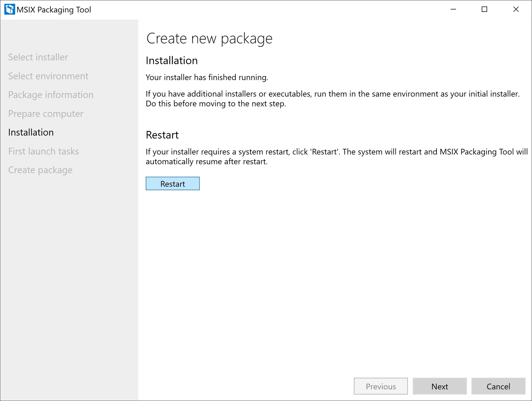Screen dimensions: 532x401
Task: Close the MSIX Packaging Tool window
Action: tap(516, 9)
